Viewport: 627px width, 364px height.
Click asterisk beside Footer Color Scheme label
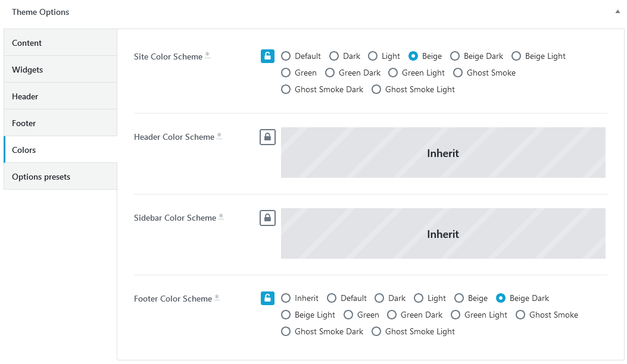tap(217, 297)
